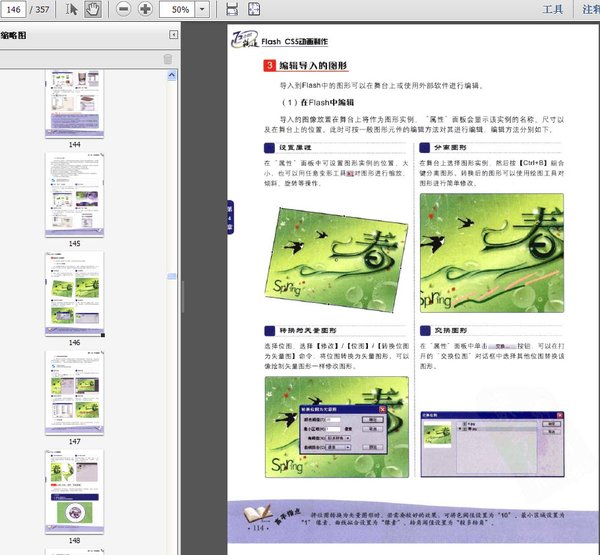Click the thumbnail panel scrollbar thumb
This screenshot has height=555, width=600.
click(171, 276)
